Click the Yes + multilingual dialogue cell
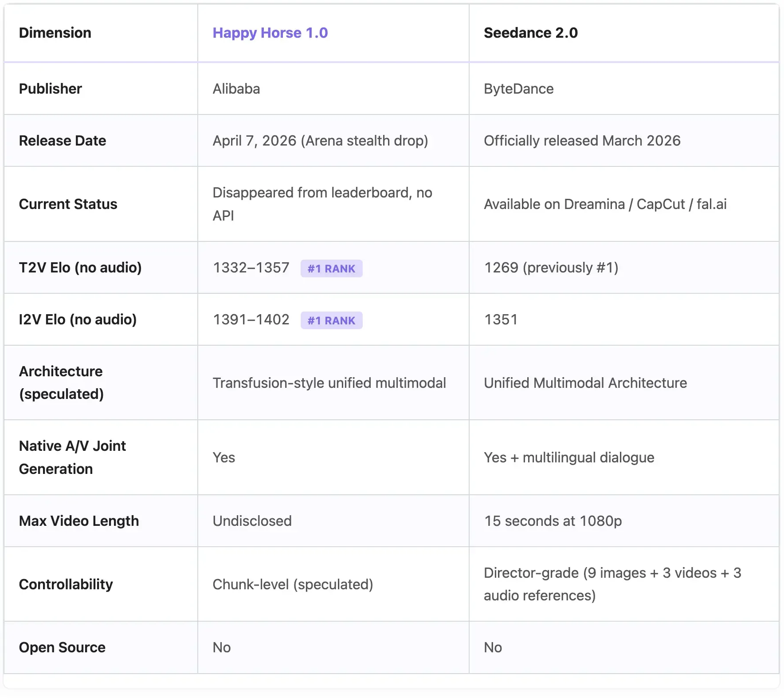 pos(569,457)
